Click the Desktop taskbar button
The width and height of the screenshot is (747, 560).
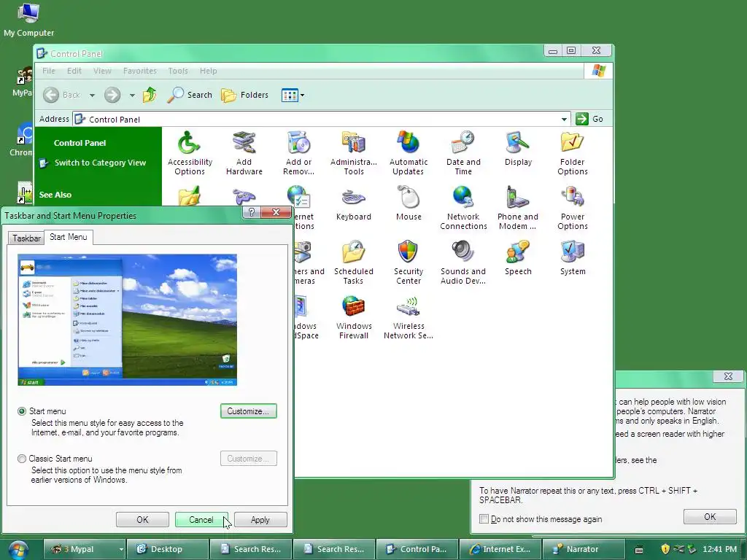pos(167,549)
